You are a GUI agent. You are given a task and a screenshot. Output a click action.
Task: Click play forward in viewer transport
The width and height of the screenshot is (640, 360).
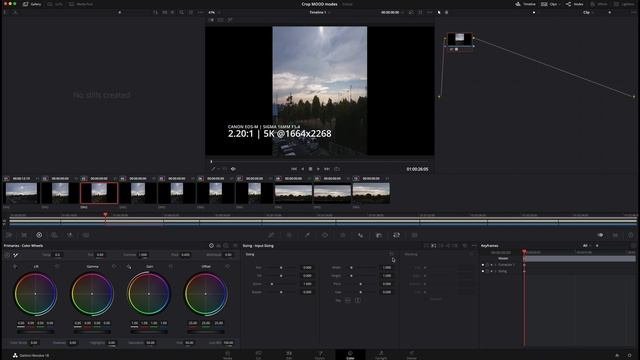tap(318, 169)
